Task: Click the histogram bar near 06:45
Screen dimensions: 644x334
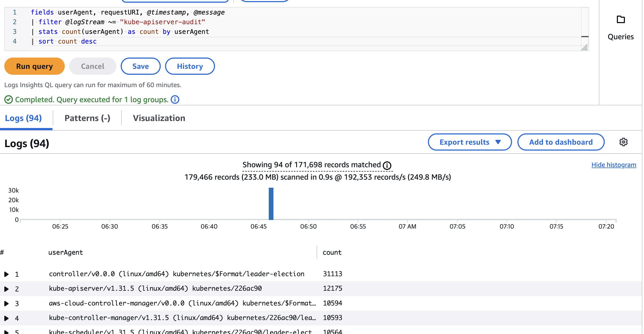Action: [271, 204]
